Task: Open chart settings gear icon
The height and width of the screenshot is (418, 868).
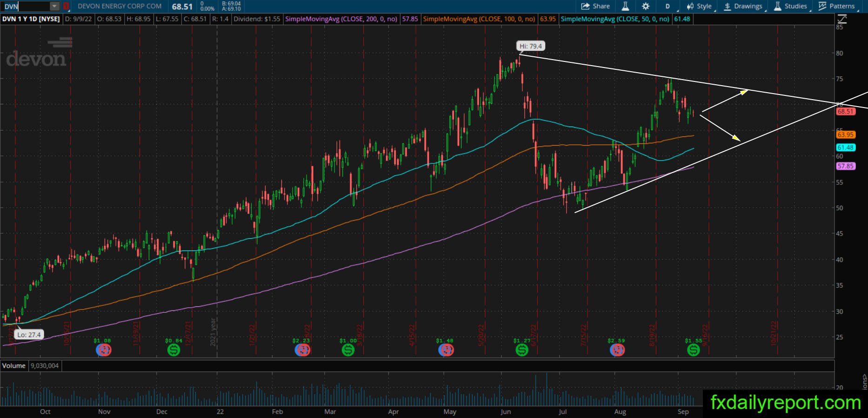Action: click(646, 6)
